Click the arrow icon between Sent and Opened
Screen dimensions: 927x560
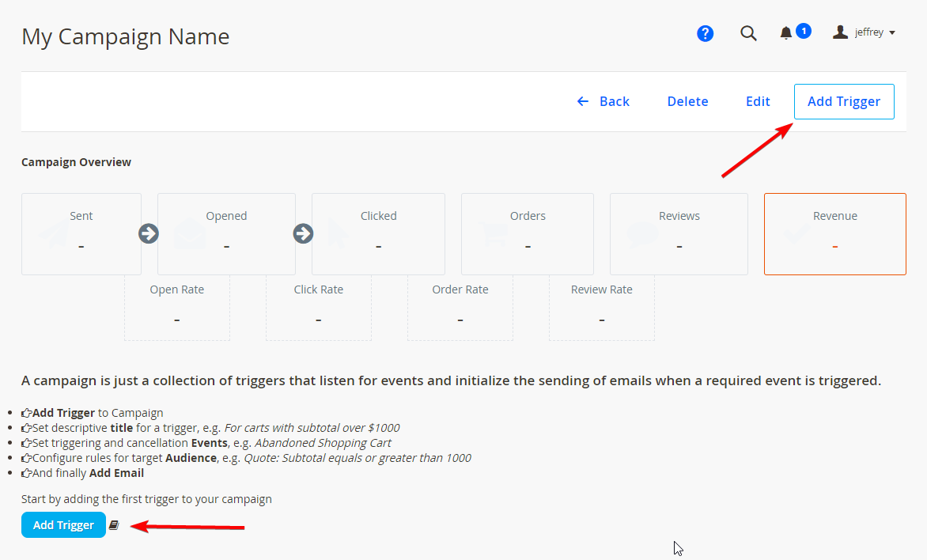(149, 233)
